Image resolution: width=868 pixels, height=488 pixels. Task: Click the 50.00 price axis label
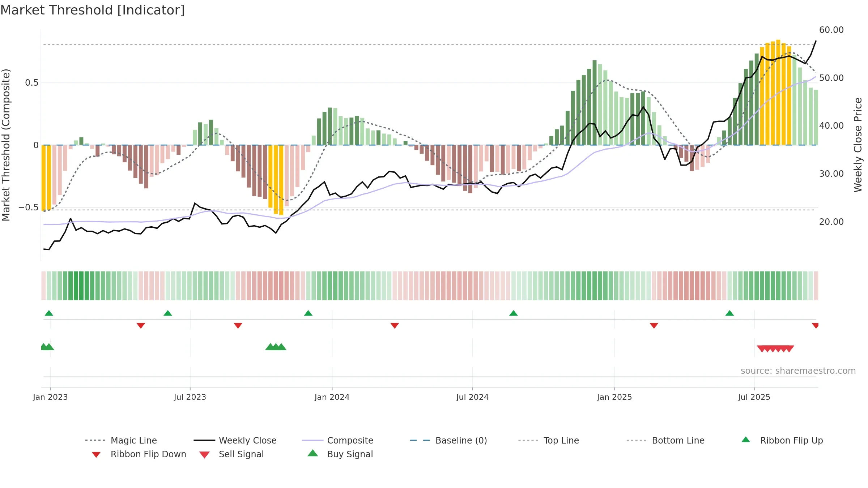831,78
